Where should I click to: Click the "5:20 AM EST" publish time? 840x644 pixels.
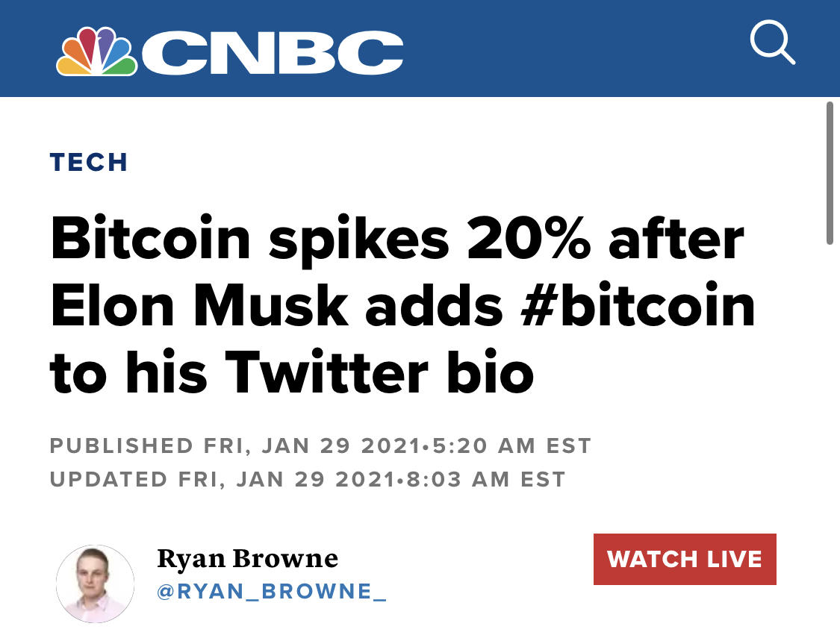tap(512, 446)
